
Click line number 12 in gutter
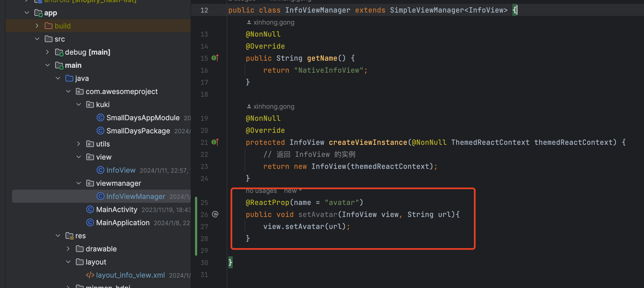(204, 10)
